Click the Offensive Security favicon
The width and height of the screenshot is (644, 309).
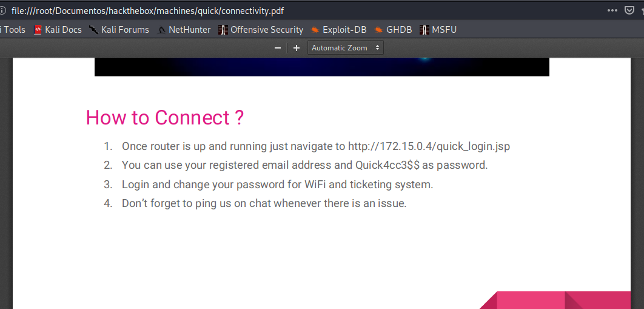point(223,30)
